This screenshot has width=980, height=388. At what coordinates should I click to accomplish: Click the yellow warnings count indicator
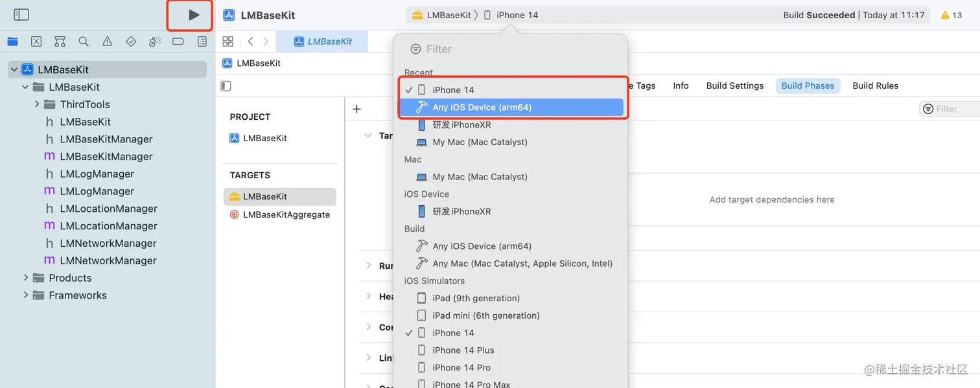pos(952,15)
